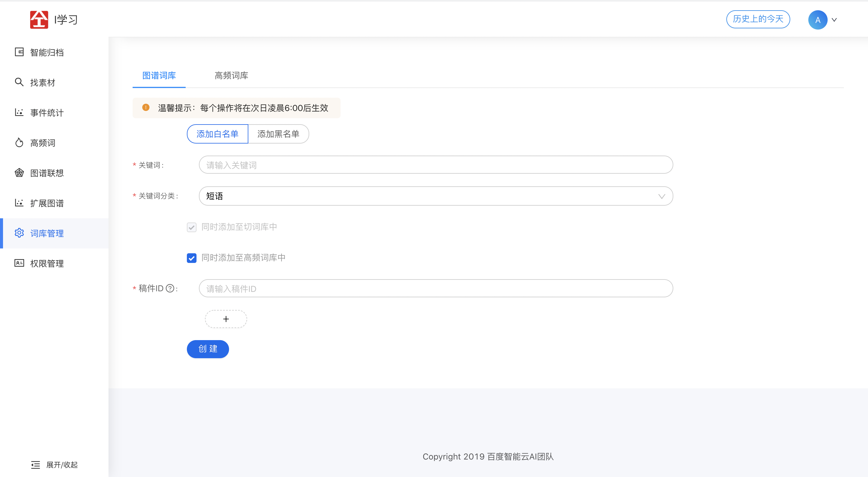Toggle 同时添加至切词库中 checkbox
This screenshot has height=477, width=868.
[x=191, y=227]
